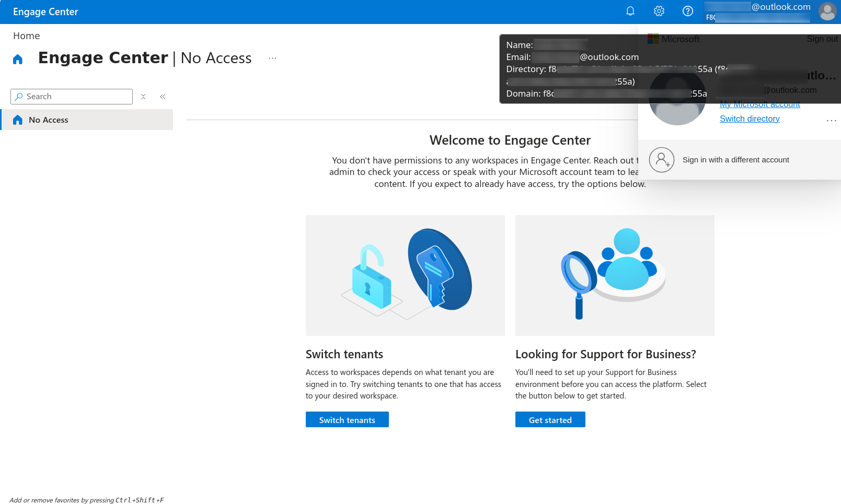
Task: Open the Switch directory link
Action: click(x=750, y=119)
